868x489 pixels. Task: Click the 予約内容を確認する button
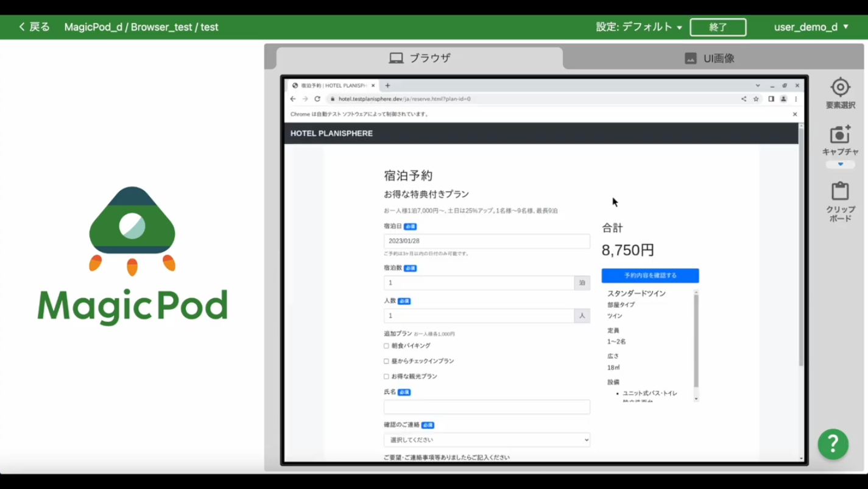[650, 276]
